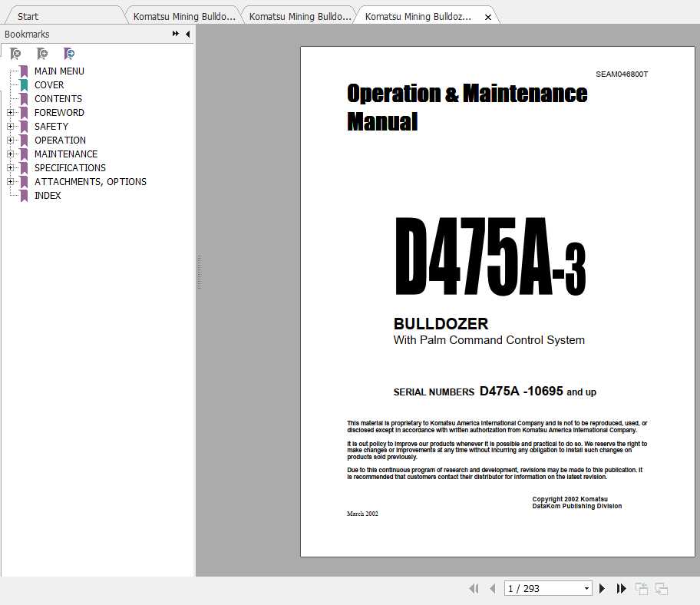The image size is (700, 605).
Task: Go to the INDEX bookmark
Action: (48, 195)
